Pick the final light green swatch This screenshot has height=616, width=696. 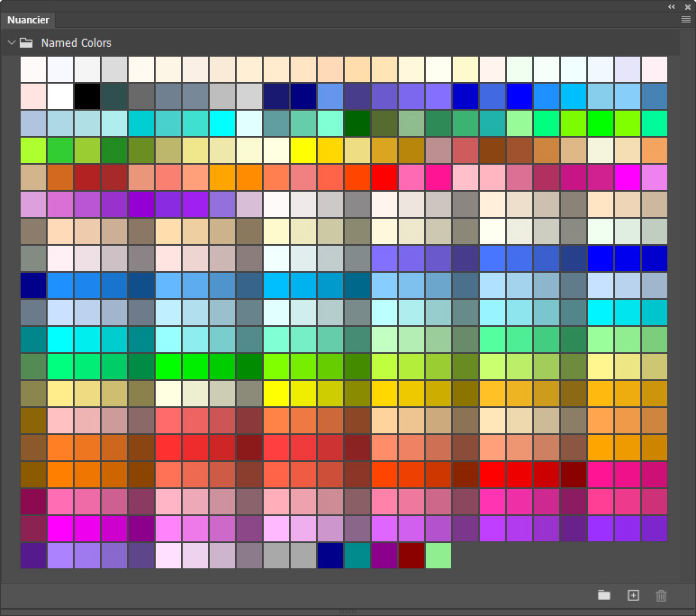[438, 556]
